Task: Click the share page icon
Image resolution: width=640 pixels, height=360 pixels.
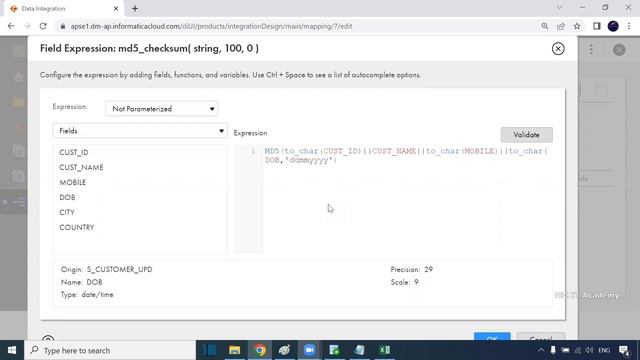Action: click(561, 26)
